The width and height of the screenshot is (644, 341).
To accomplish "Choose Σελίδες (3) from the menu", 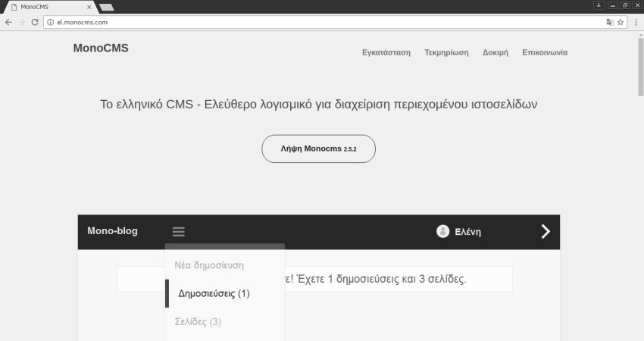I will 198,322.
